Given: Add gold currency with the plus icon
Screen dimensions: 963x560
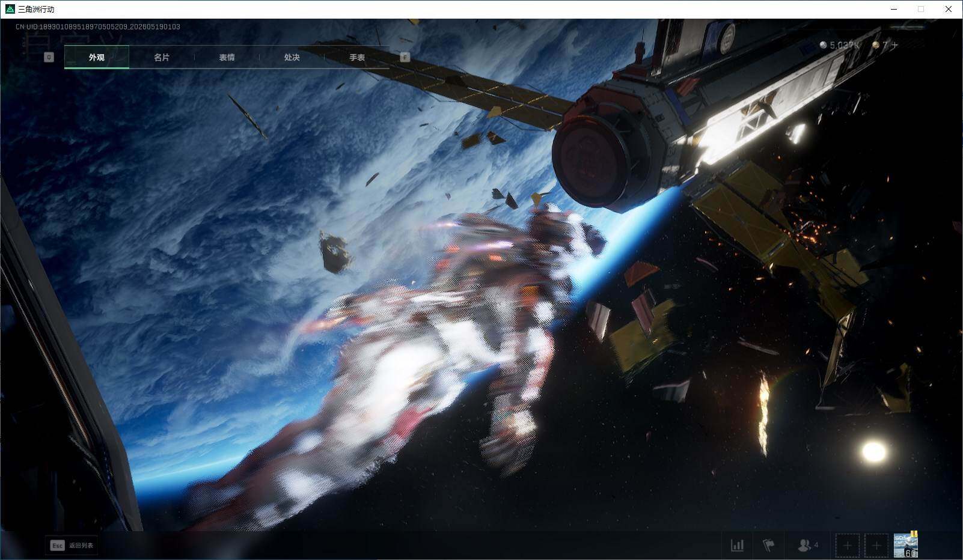Looking at the screenshot, I should tap(894, 45).
